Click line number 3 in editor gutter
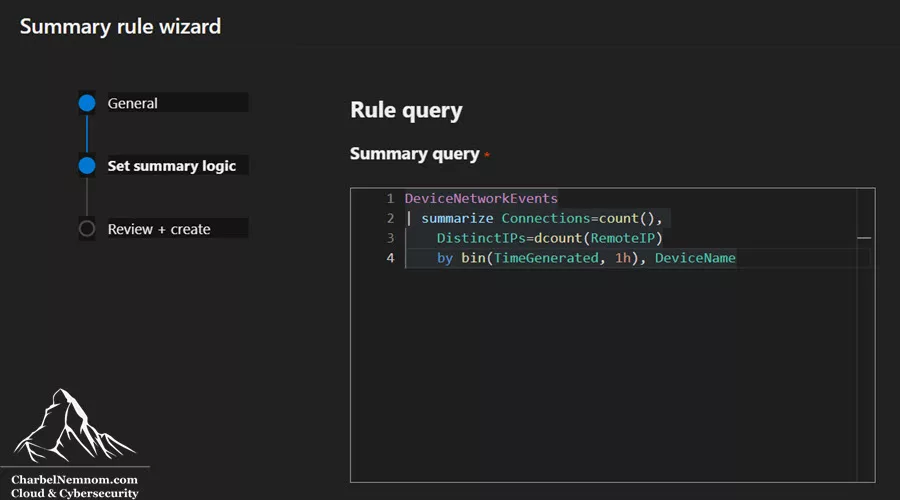This screenshot has height=500, width=900. (390, 238)
